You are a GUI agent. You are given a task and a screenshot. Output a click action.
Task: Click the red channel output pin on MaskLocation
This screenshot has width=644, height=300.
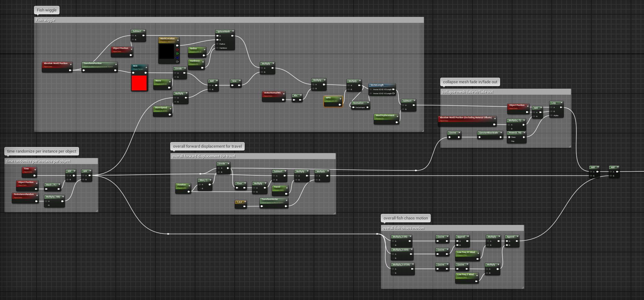177,50
